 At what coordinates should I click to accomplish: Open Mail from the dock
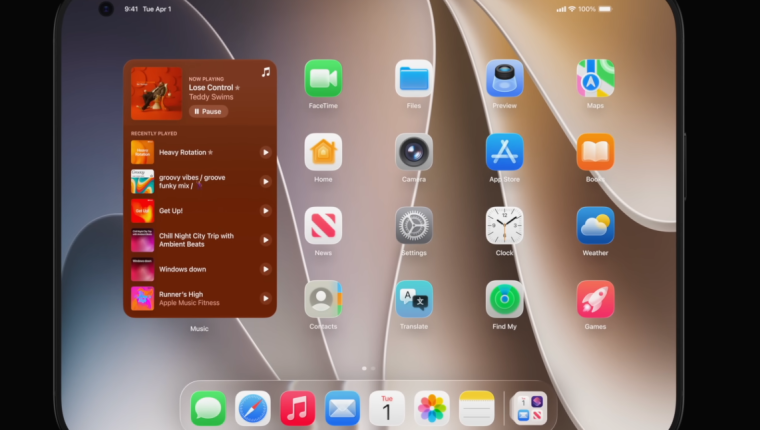tap(342, 408)
